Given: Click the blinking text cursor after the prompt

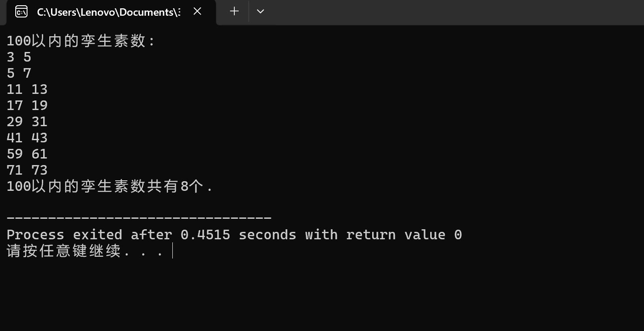Looking at the screenshot, I should tap(173, 251).
